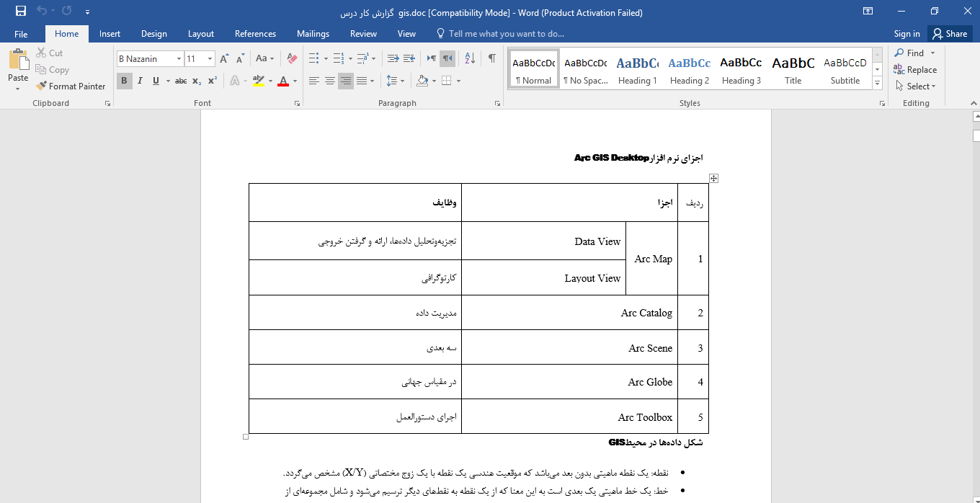The width and height of the screenshot is (980, 503).
Task: Click the Data View table cell
Action: pyautogui.click(x=544, y=241)
